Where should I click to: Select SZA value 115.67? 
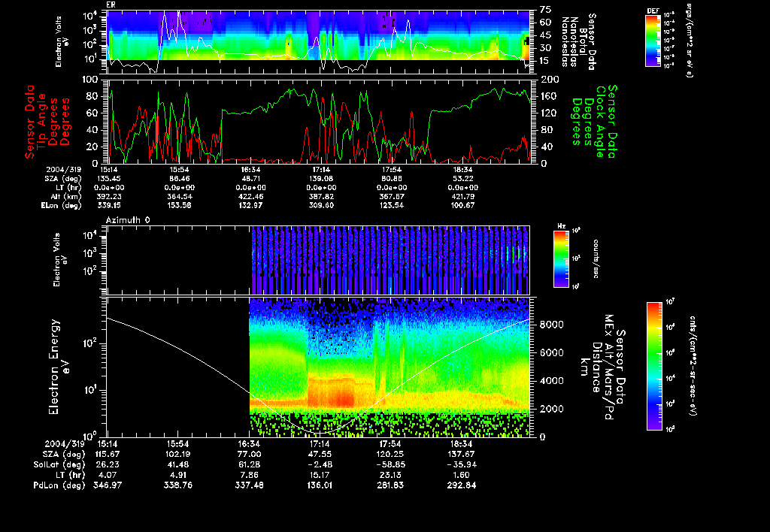tap(107, 454)
